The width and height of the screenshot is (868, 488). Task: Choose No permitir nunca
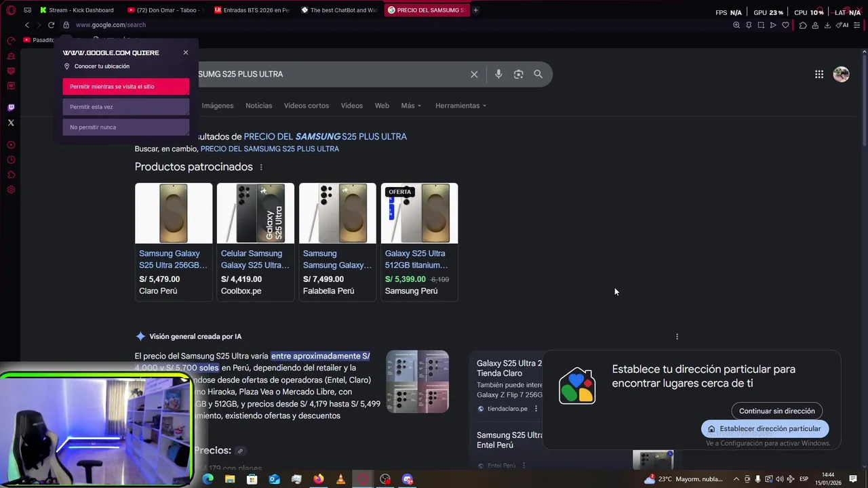pyautogui.click(x=126, y=127)
